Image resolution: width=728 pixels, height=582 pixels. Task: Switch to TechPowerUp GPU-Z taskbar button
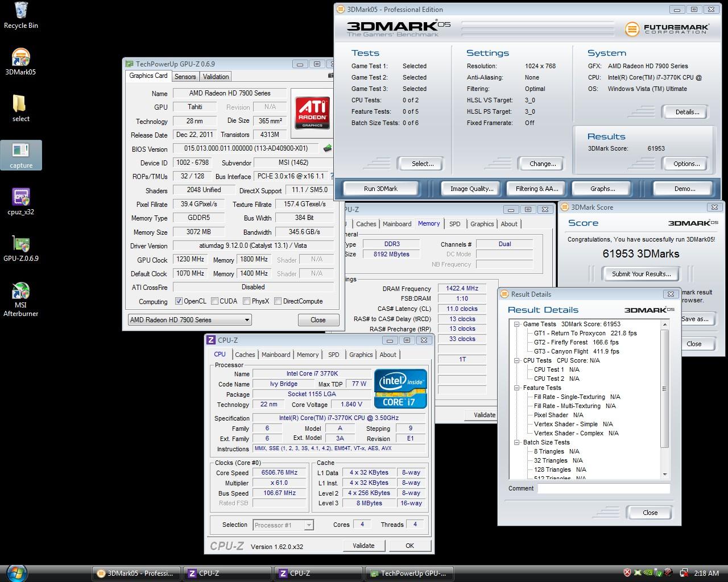(409, 573)
